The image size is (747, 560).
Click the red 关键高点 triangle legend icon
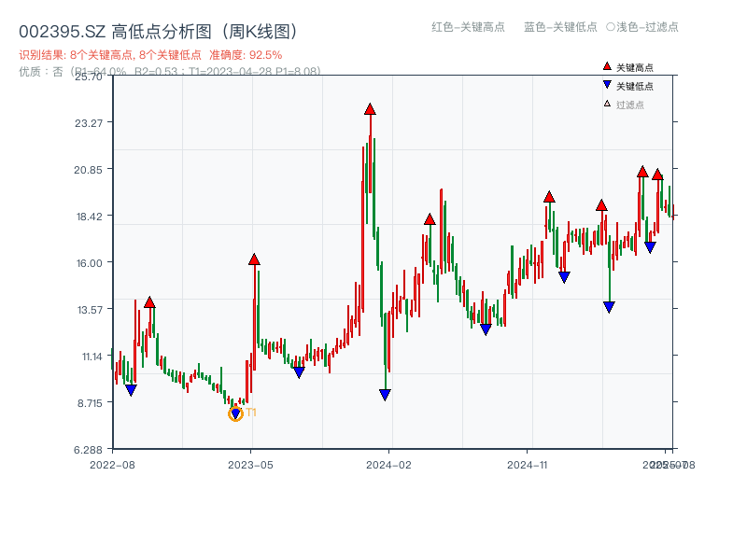click(x=607, y=66)
